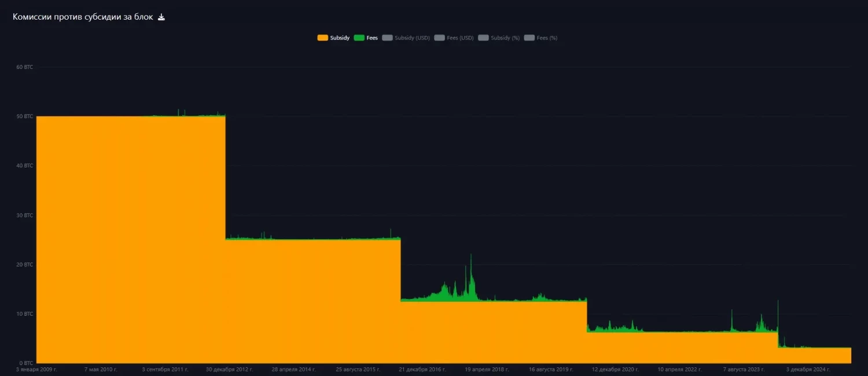The image size is (868, 376).
Task: Click inside the 25 BTC orange subsidy block
Action: coord(312,301)
